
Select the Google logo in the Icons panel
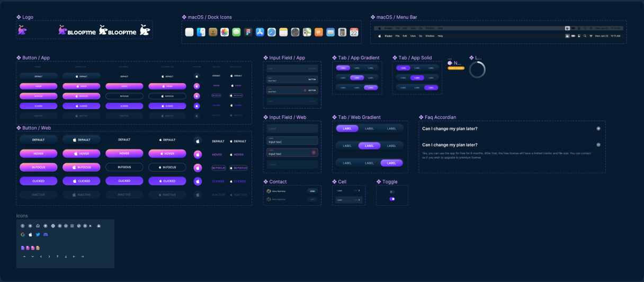tap(23, 234)
